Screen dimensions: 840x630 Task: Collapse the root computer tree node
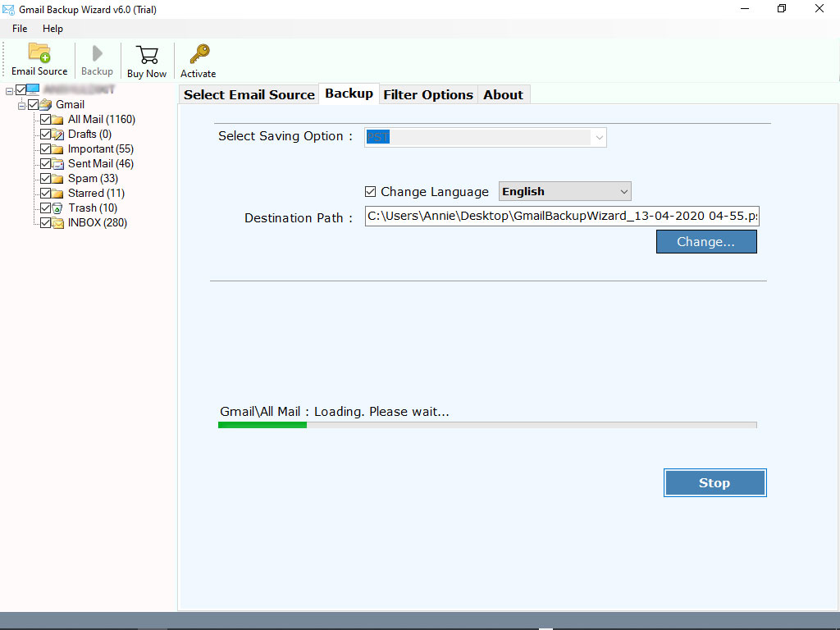tap(9, 92)
